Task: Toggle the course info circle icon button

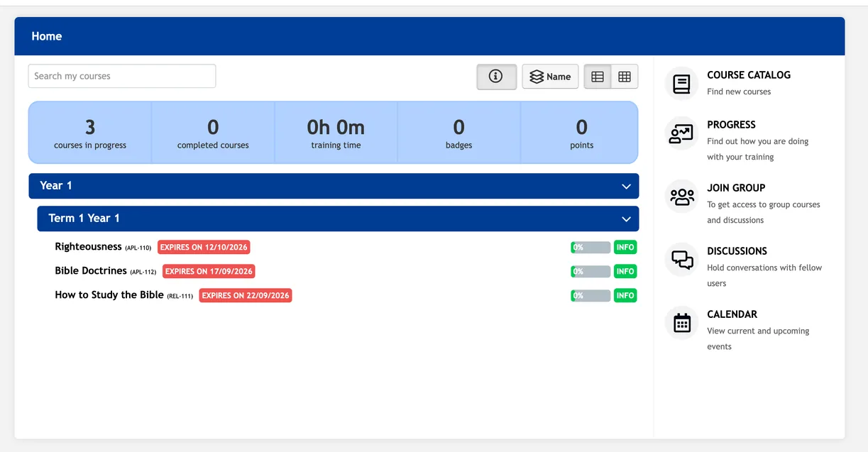Action: 496,77
